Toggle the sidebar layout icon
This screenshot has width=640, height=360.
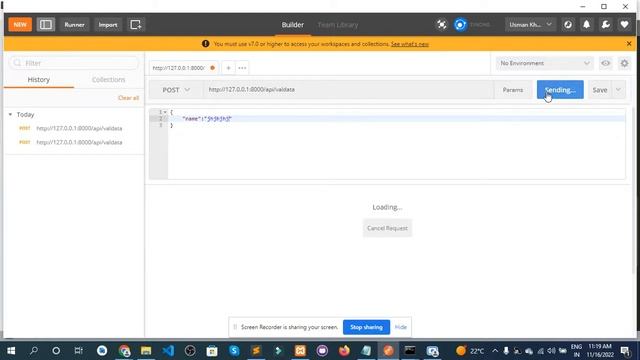point(46,24)
